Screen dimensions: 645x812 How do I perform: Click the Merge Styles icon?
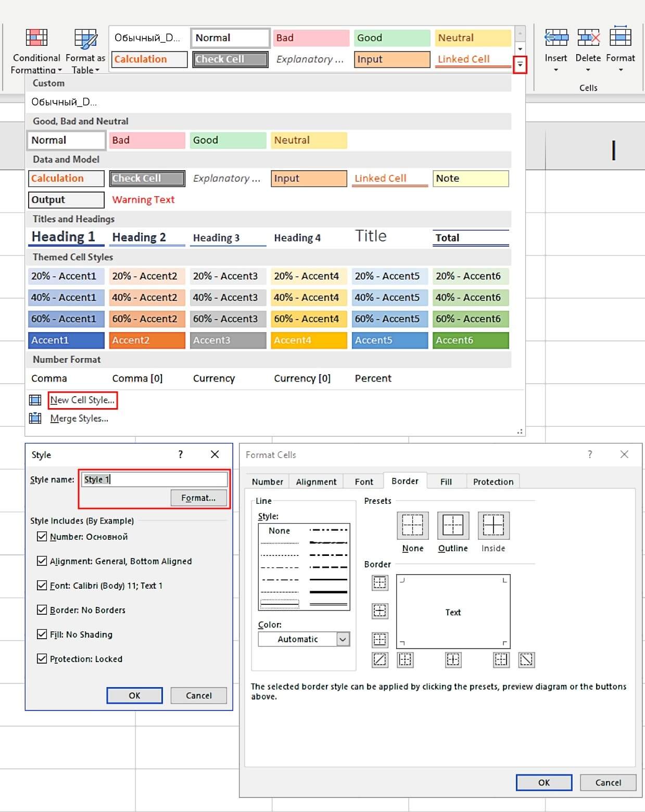pyautogui.click(x=35, y=418)
